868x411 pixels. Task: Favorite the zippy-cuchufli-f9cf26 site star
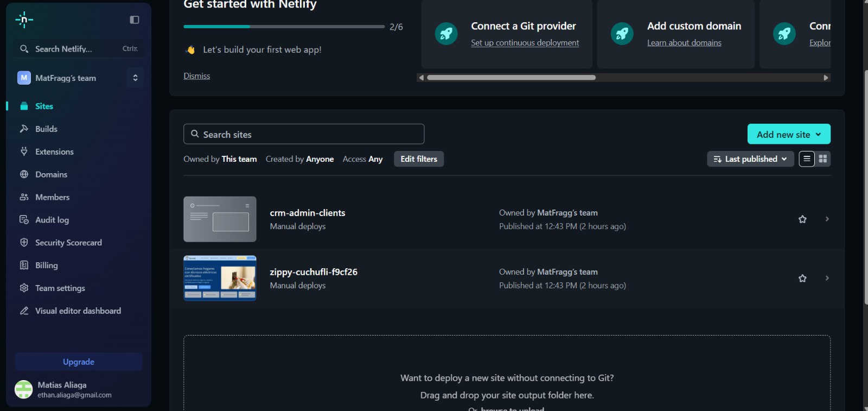(802, 279)
